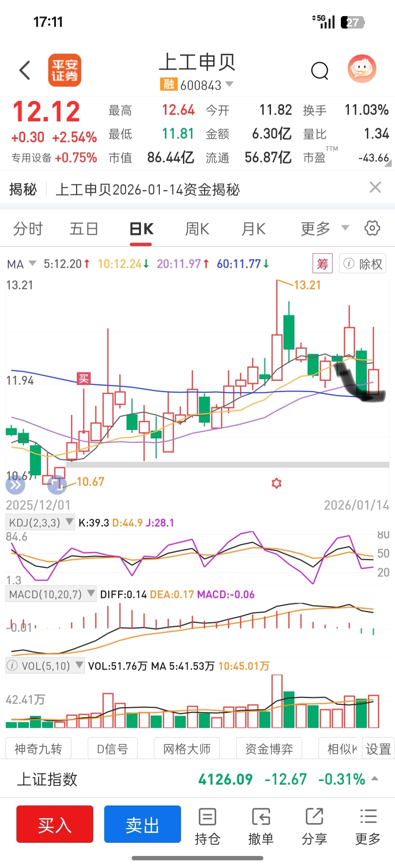The image size is (395, 868).
Task: Open 资金博弈 indicator button
Action: pyautogui.click(x=269, y=749)
